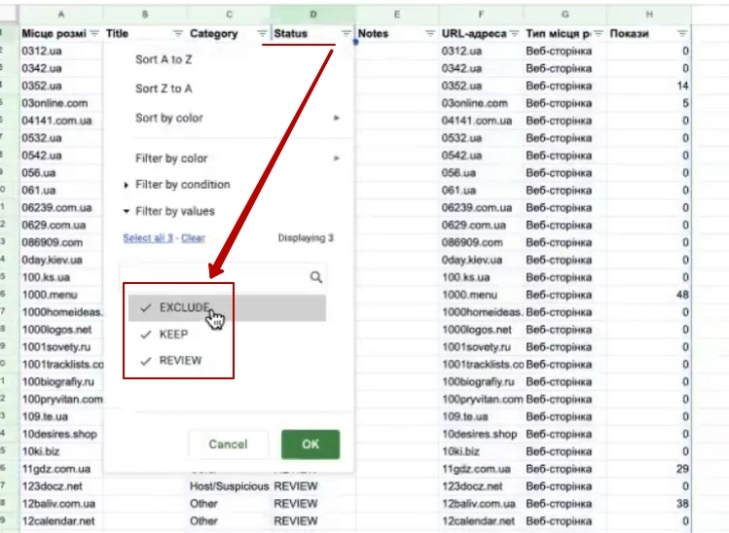
Task: Click the filter icon in Title column header
Action: 178,34
